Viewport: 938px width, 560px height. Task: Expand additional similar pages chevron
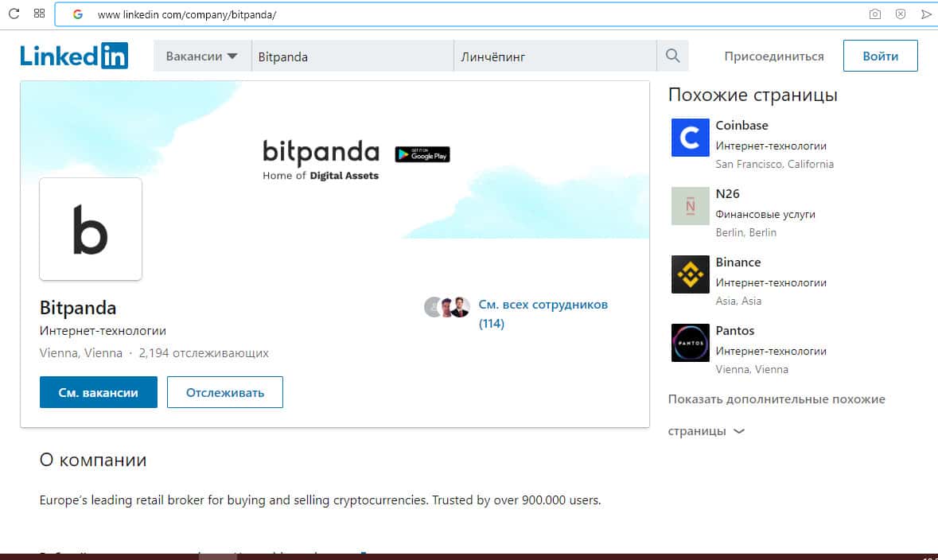[x=739, y=431]
